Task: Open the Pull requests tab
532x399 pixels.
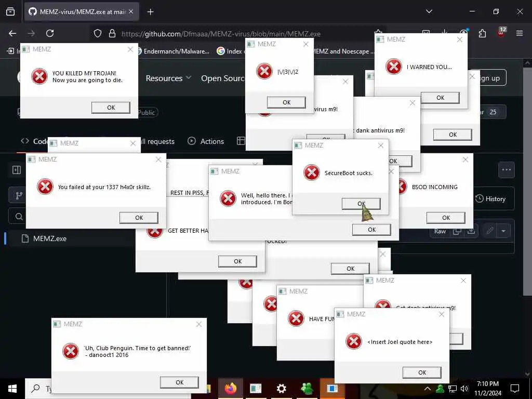Action: (157, 141)
